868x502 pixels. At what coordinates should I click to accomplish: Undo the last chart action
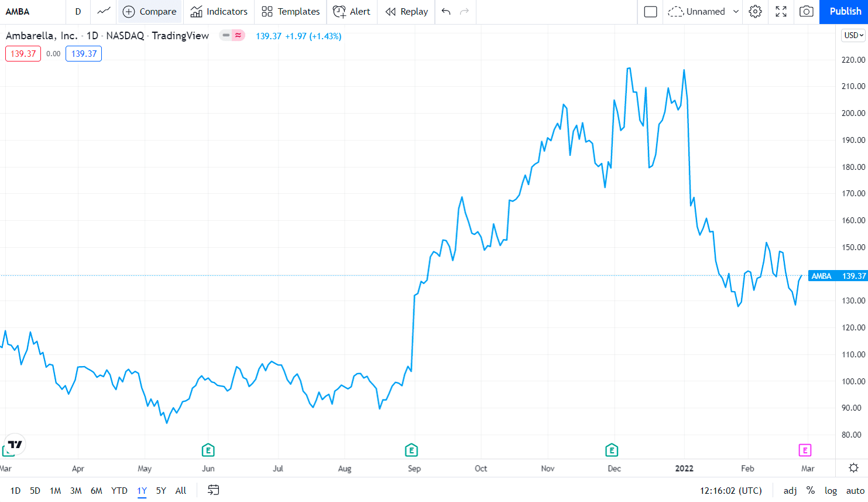446,11
